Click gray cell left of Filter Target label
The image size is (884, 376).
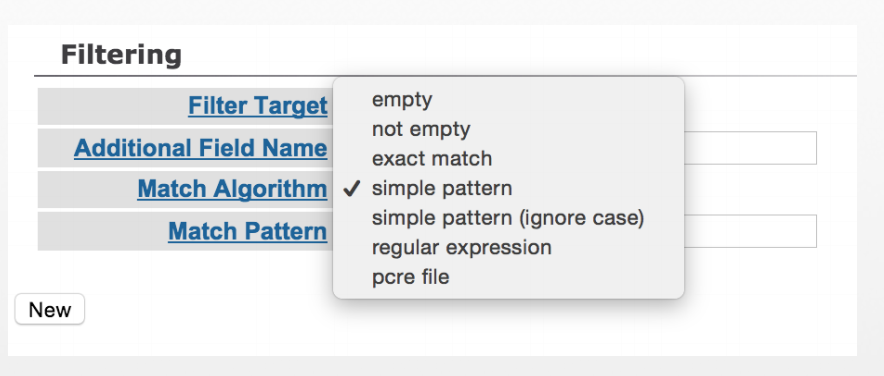(113, 105)
